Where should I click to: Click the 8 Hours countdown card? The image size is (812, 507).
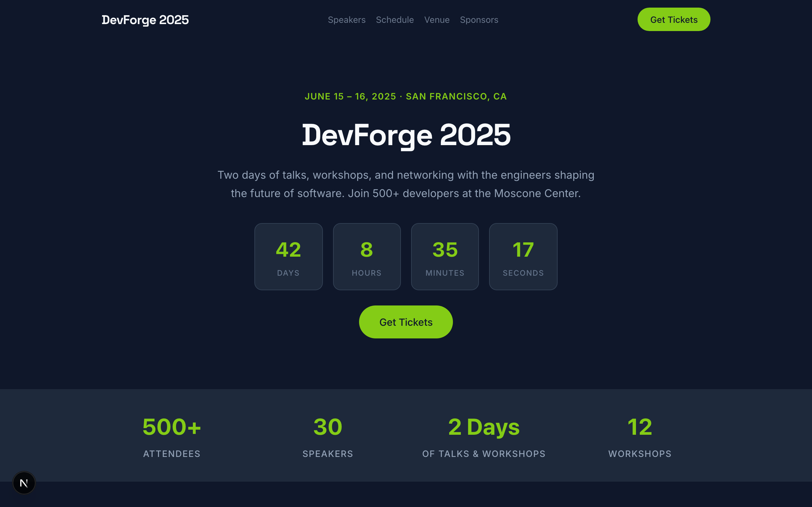click(366, 257)
